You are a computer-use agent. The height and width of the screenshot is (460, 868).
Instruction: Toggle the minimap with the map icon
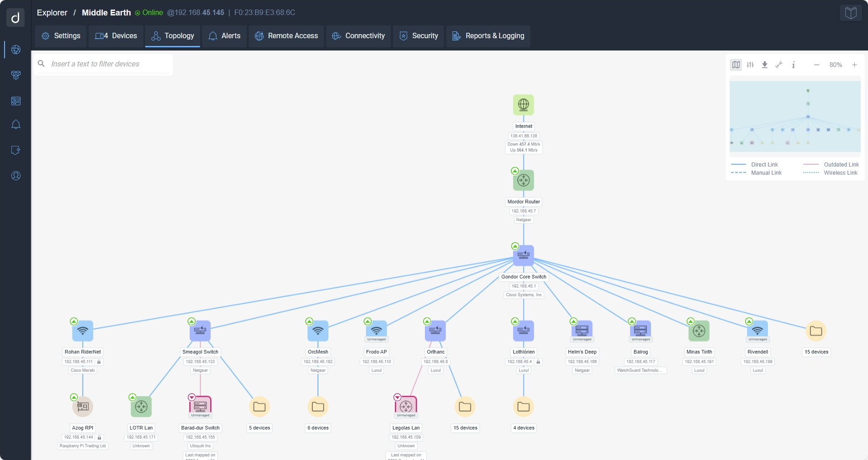pyautogui.click(x=736, y=65)
